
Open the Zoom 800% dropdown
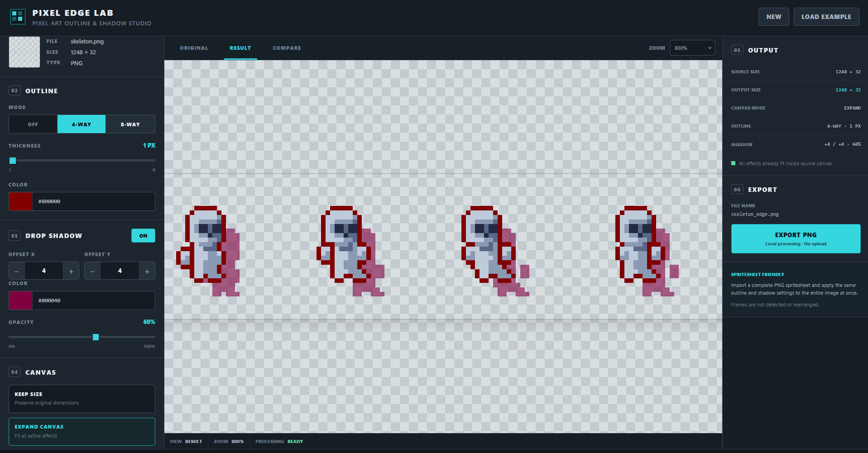[x=692, y=48]
